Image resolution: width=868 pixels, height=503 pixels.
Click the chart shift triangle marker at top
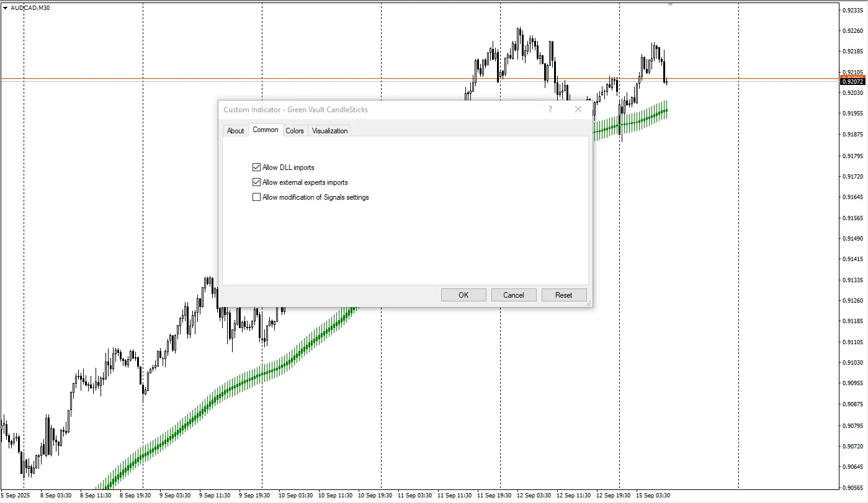point(670,4)
